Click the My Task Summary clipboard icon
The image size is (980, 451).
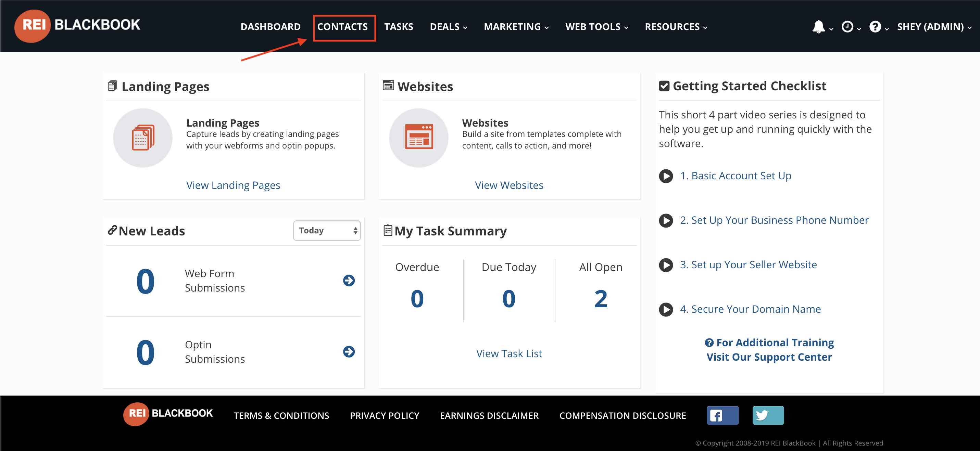(388, 230)
